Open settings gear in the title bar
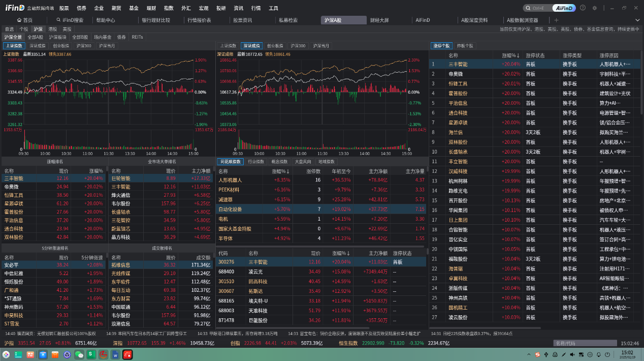This screenshot has width=644, height=361. [595, 8]
